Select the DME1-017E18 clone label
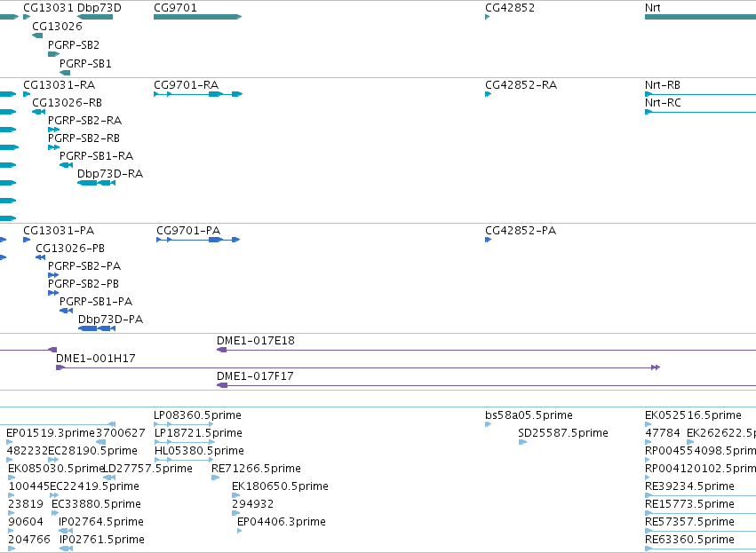The width and height of the screenshot is (756, 553). tap(256, 341)
